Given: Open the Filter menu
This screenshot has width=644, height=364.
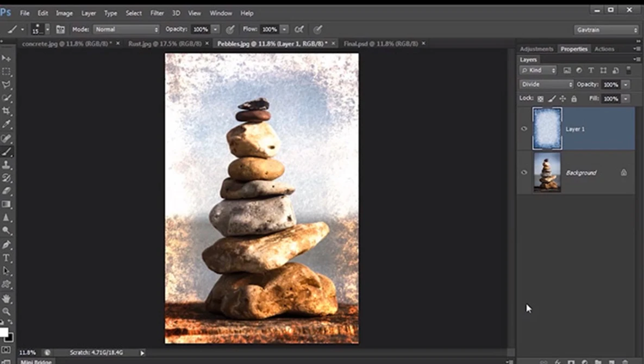Looking at the screenshot, I should [x=157, y=13].
